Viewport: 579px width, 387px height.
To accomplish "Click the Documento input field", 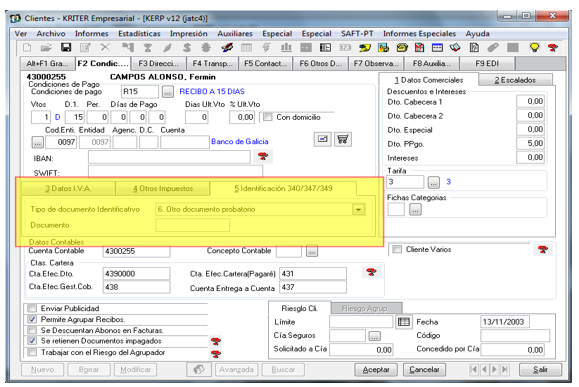I will pyautogui.click(x=192, y=225).
